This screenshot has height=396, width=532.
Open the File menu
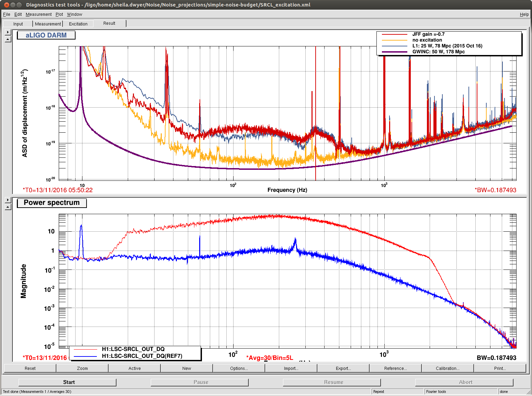point(7,14)
